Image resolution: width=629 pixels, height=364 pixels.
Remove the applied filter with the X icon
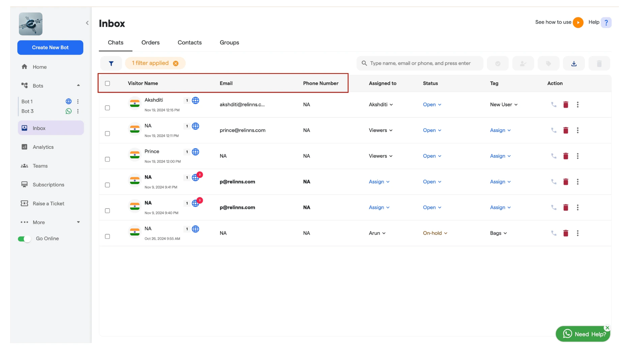click(176, 63)
